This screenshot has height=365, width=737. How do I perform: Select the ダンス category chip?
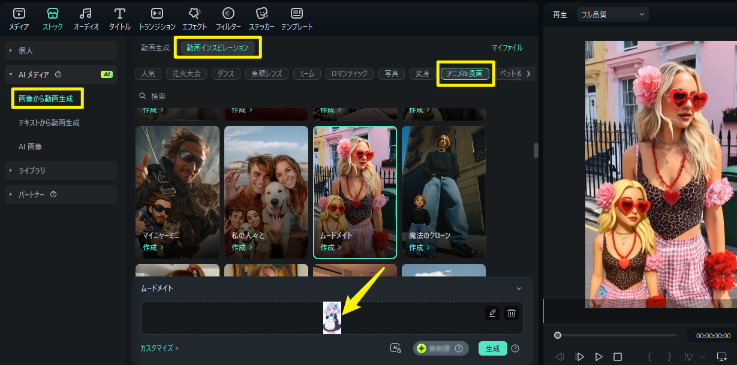tap(226, 74)
